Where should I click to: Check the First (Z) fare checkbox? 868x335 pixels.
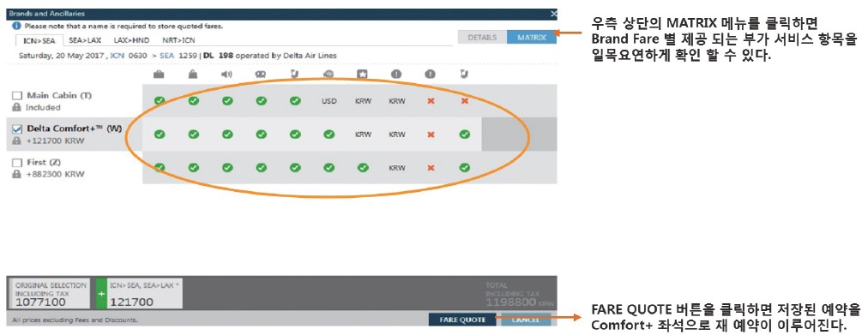coord(16,163)
